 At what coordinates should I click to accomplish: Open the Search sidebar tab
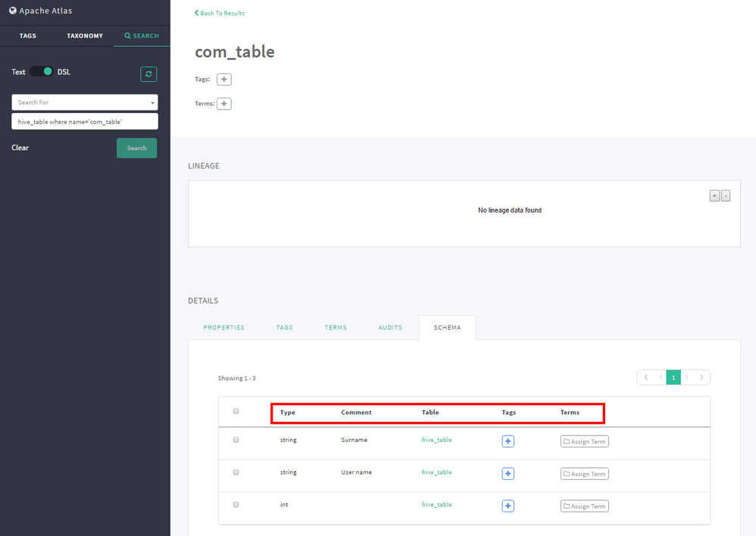(142, 36)
